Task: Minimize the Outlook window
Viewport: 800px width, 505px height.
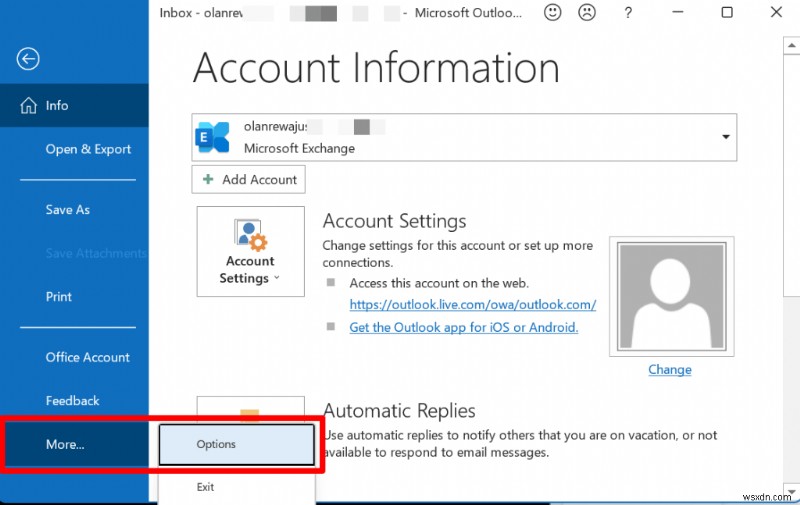Action: [x=678, y=12]
